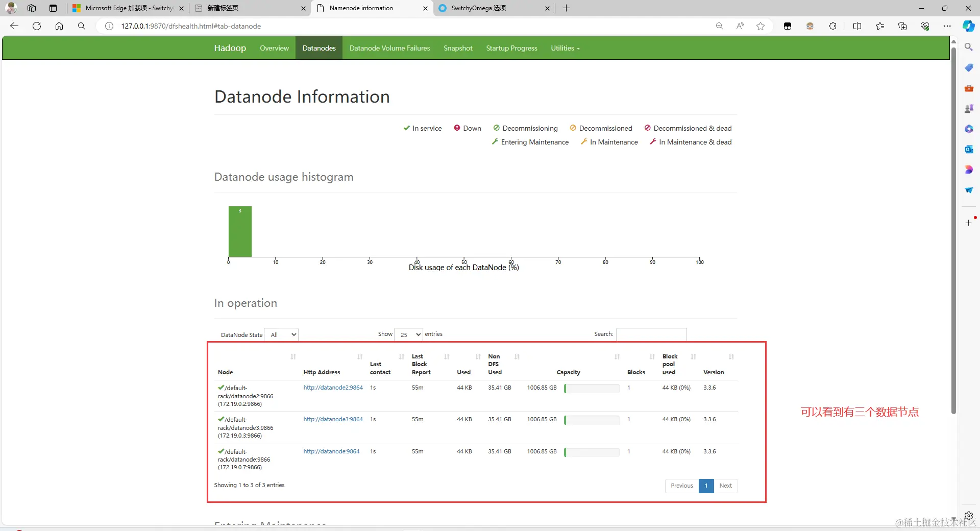Open the http://datanode3:9864 link
Viewport: 980px width, 531px height.
[333, 419]
